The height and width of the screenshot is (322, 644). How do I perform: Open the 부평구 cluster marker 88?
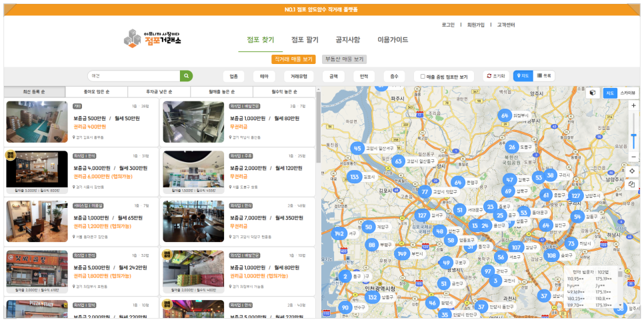click(372, 245)
